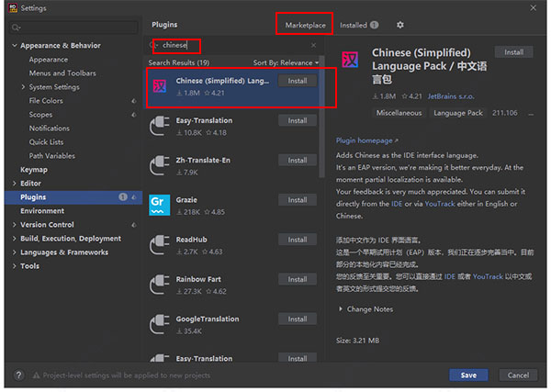Expand Version Control section
Image resolution: width=551 pixels, height=392 pixels.
15,225
